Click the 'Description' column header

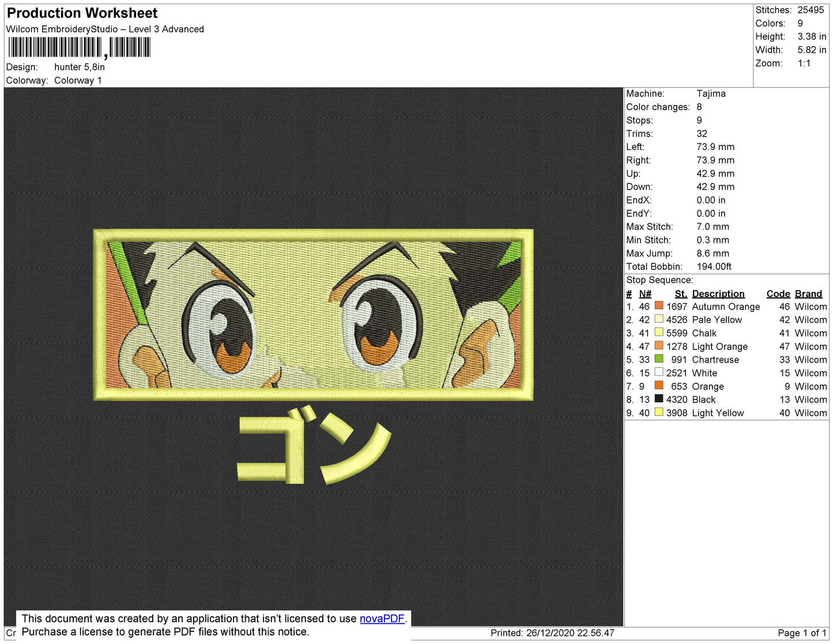click(x=718, y=293)
